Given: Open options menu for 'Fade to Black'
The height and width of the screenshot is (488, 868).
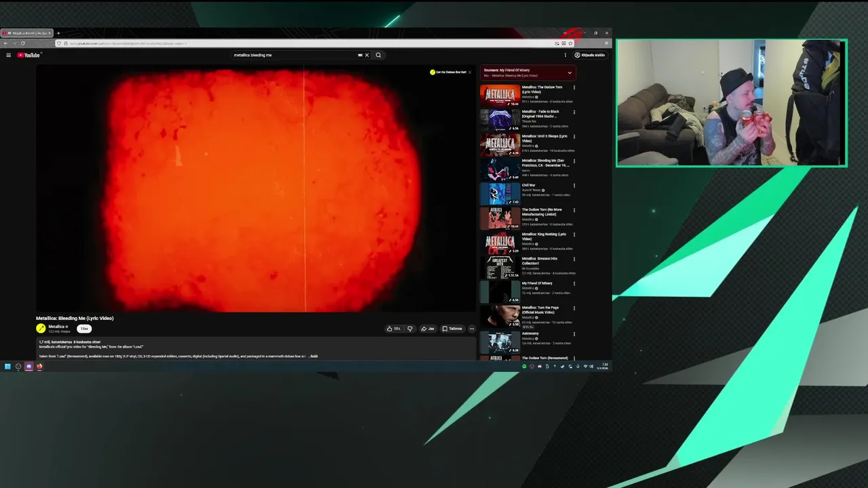Looking at the screenshot, I should click(574, 112).
